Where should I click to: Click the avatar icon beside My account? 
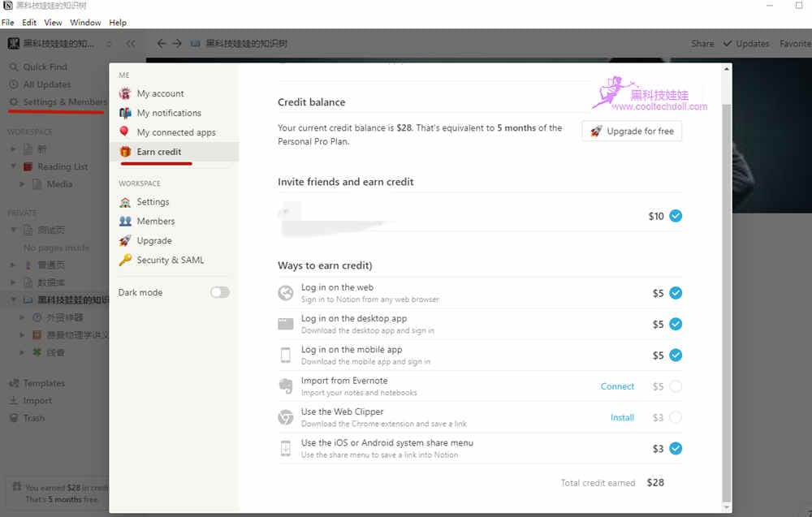[125, 93]
